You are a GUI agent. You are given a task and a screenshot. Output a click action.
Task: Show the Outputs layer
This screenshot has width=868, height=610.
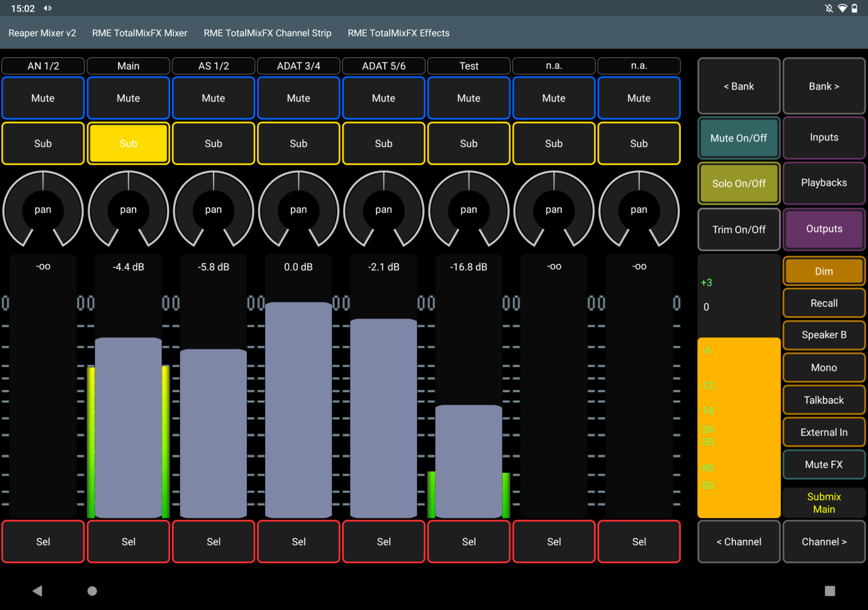[823, 229]
